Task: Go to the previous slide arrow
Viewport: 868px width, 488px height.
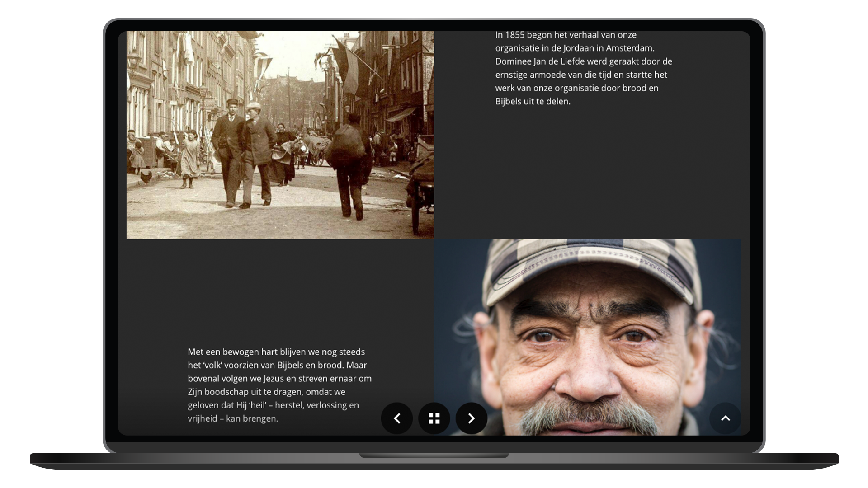Action: 396,418
